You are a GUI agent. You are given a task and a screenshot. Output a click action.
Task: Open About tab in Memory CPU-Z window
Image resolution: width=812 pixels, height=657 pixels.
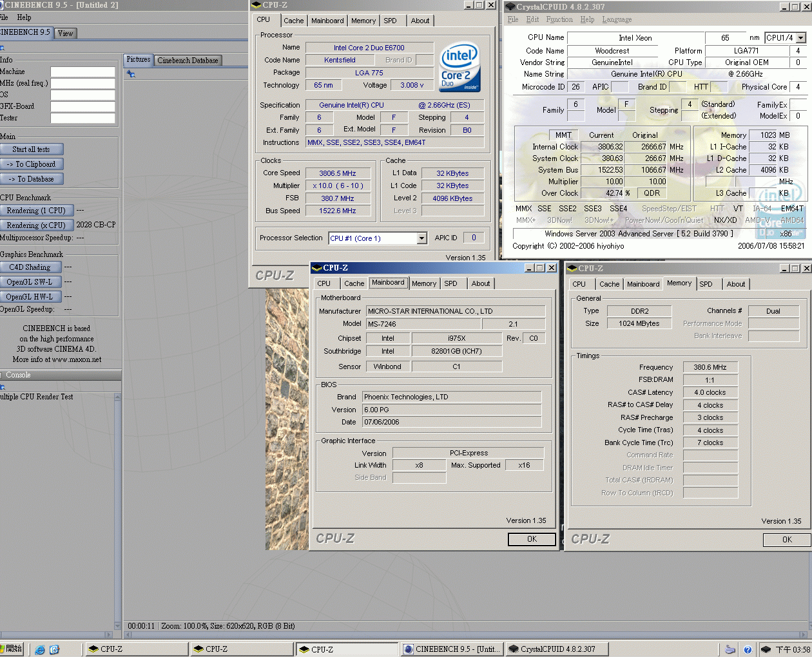[736, 284]
